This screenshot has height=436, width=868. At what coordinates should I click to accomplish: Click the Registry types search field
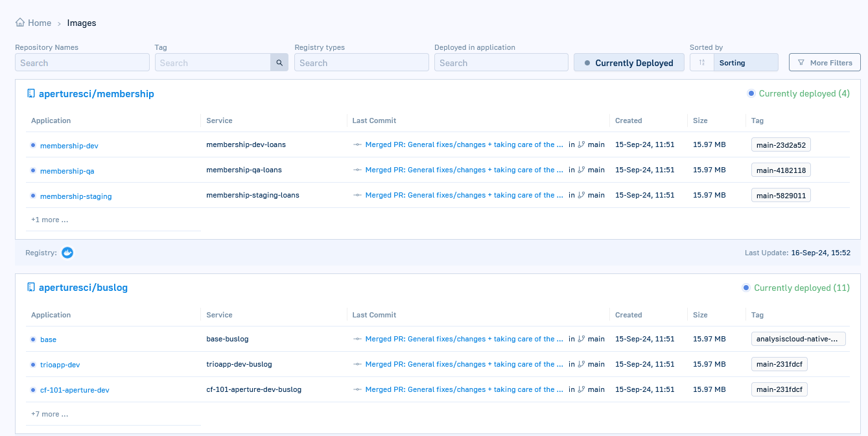(x=361, y=63)
